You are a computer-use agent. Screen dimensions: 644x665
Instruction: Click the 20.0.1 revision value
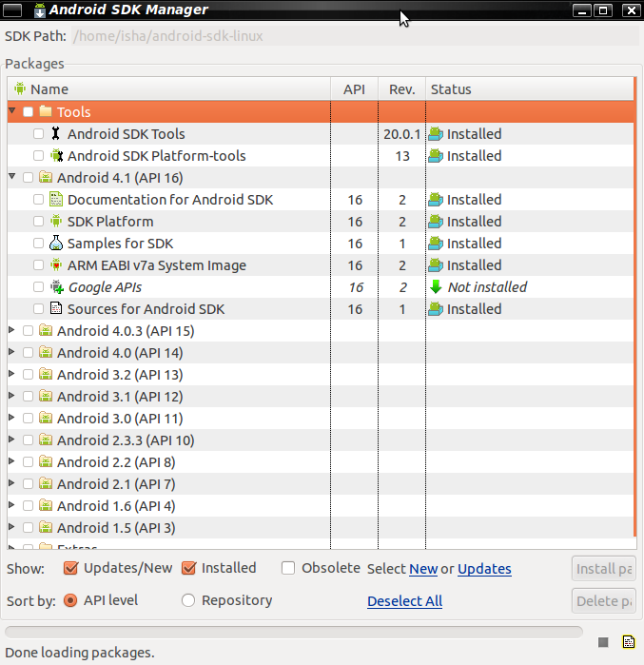402,134
